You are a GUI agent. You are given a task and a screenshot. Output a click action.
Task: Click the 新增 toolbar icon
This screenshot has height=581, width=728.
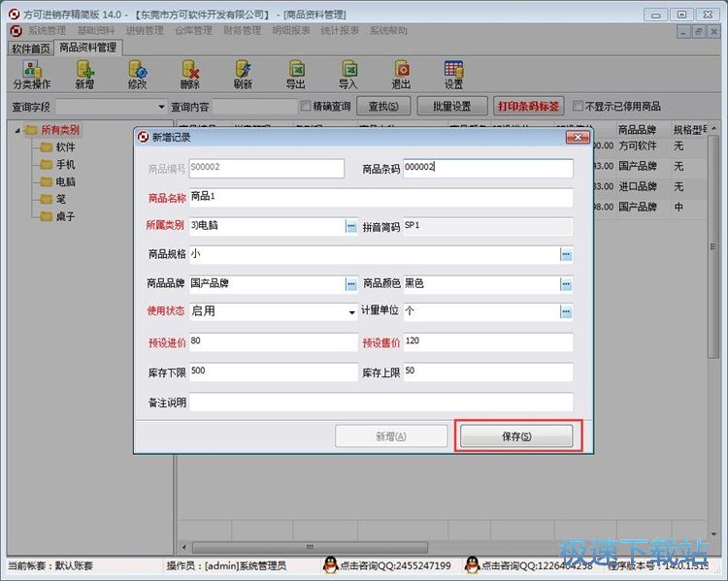85,75
